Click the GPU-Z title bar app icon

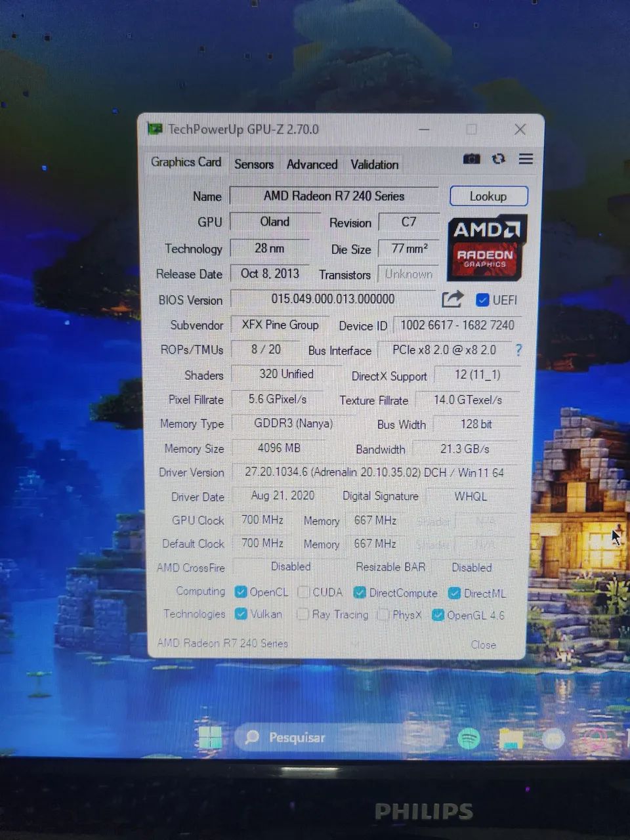tap(155, 129)
